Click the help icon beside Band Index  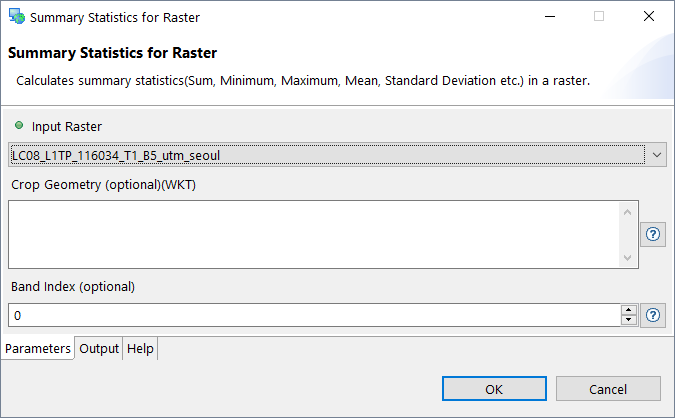(x=653, y=315)
